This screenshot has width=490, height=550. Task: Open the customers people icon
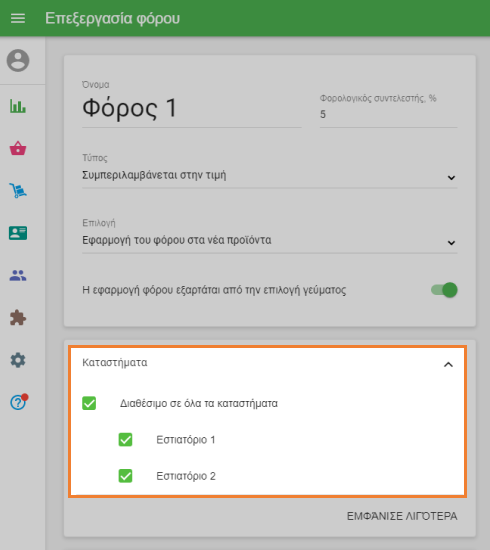(x=18, y=275)
